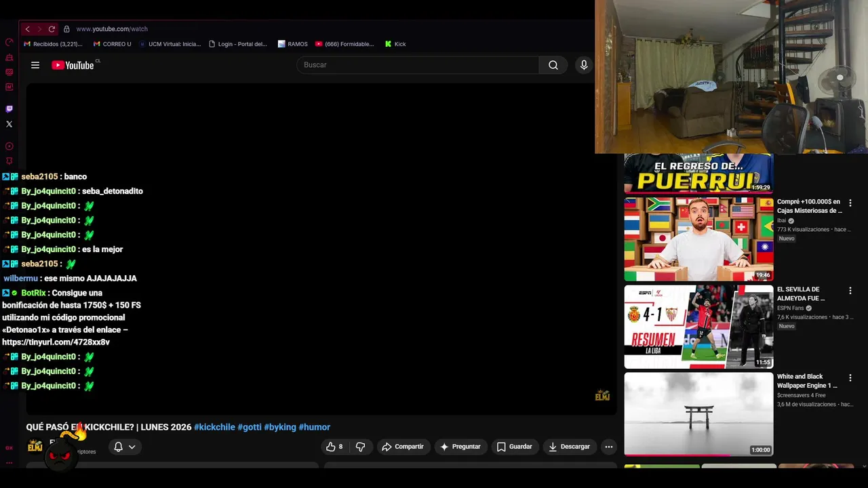
Task: Open the ELMJ channel avatar
Action: point(35,446)
